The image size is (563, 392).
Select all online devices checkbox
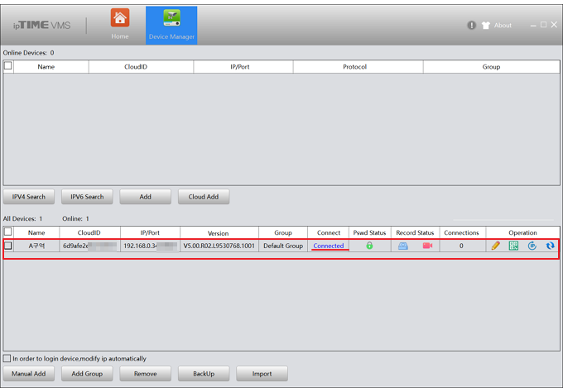pyautogui.click(x=8, y=66)
